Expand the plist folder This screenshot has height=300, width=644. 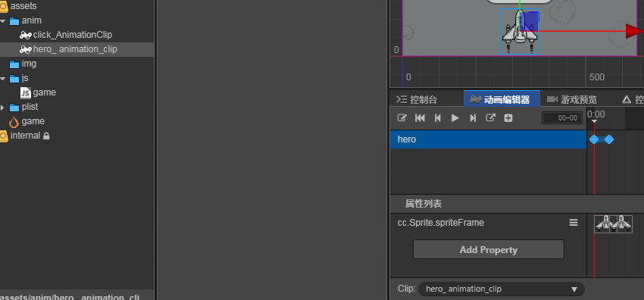point(2,107)
